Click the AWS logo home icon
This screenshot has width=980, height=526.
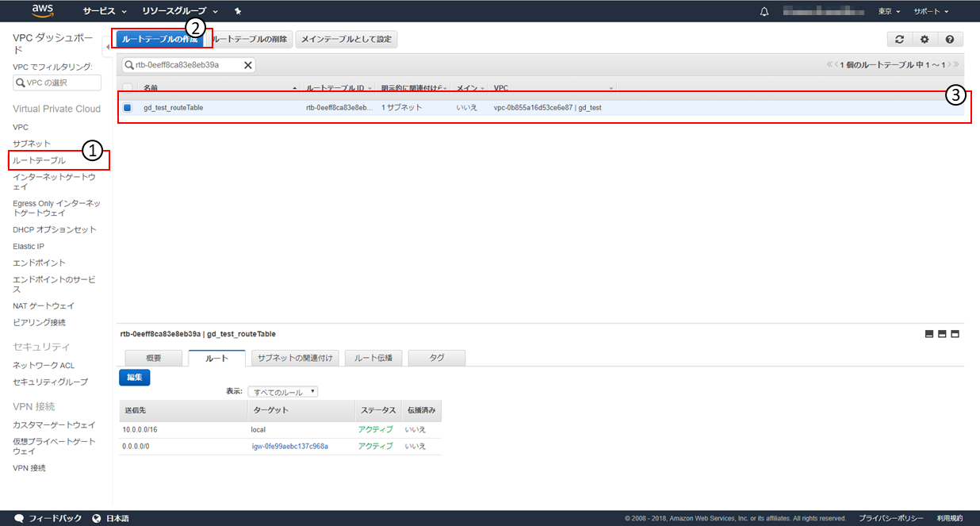coord(43,11)
